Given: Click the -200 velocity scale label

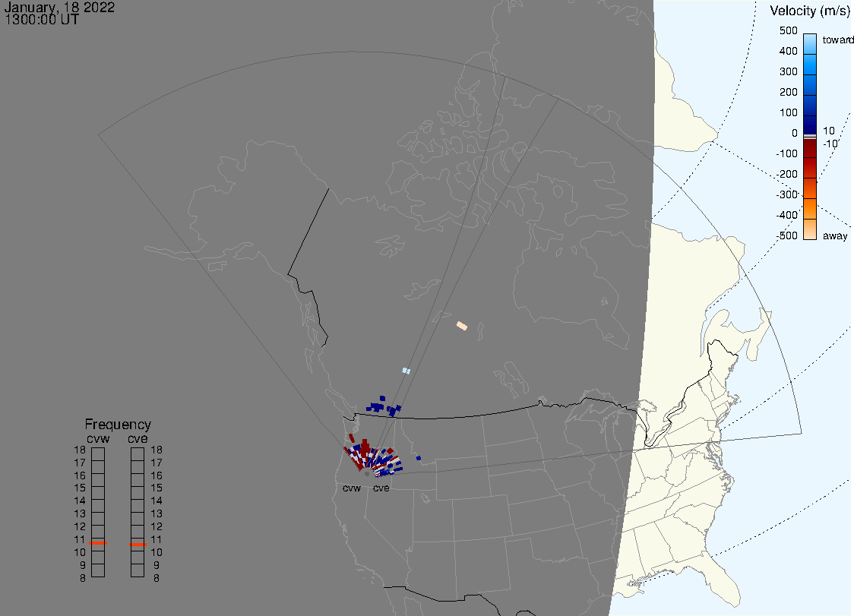Looking at the screenshot, I should click(786, 174).
